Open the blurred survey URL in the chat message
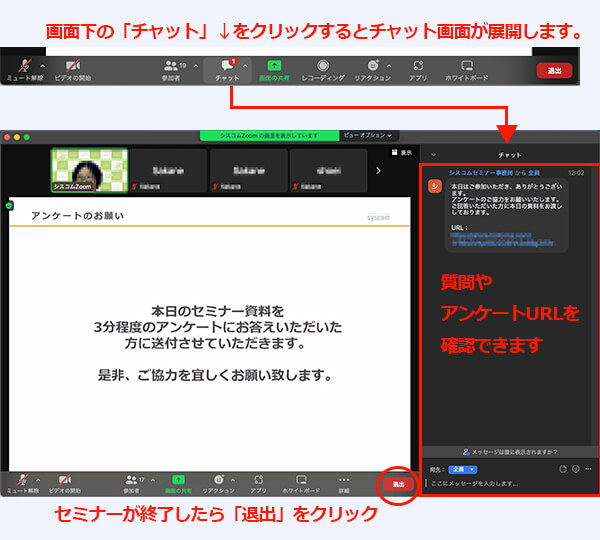The width and height of the screenshot is (600, 540). coord(502,239)
